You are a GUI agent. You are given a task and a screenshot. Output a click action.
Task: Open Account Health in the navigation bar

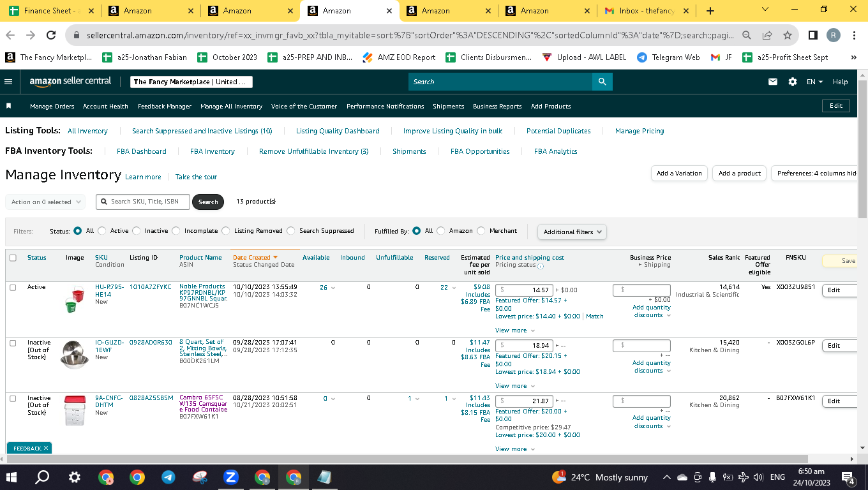[105, 107]
